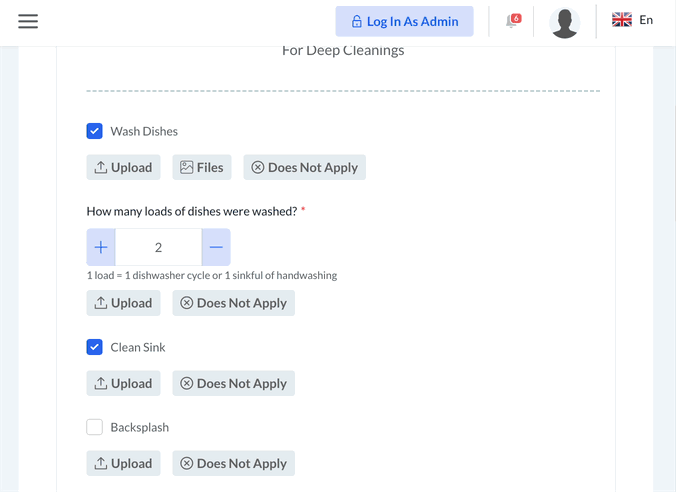Mark Clean Sink as Does Not Apply
Screen dimensions: 676x492
click(x=233, y=383)
